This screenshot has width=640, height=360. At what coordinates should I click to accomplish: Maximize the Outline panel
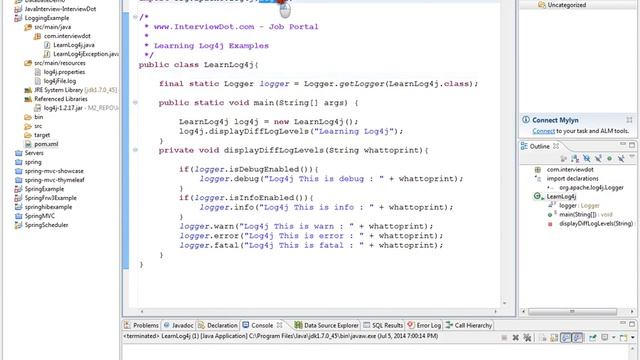[632, 145]
